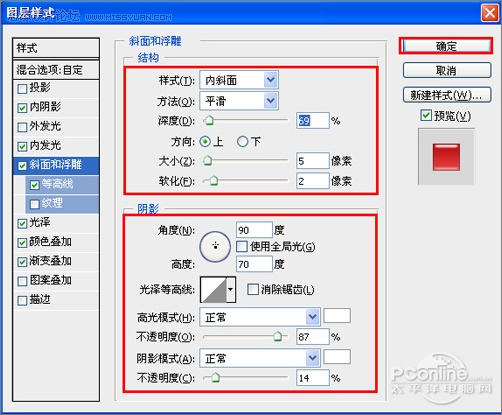Select the 外发光 outer glow list entry
Screen dimensions: 502x415
point(56,127)
